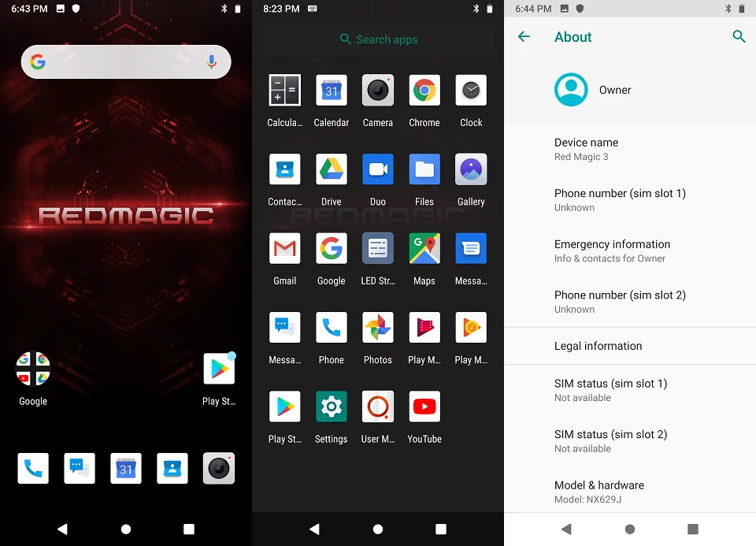Open Contacts in the app drawer
The width and height of the screenshot is (756, 546).
284,169
